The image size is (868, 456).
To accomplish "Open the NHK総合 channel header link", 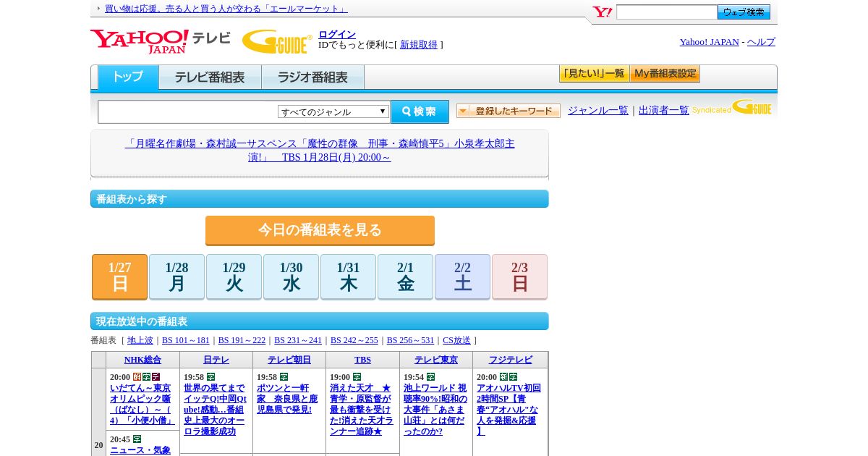I will [142, 360].
